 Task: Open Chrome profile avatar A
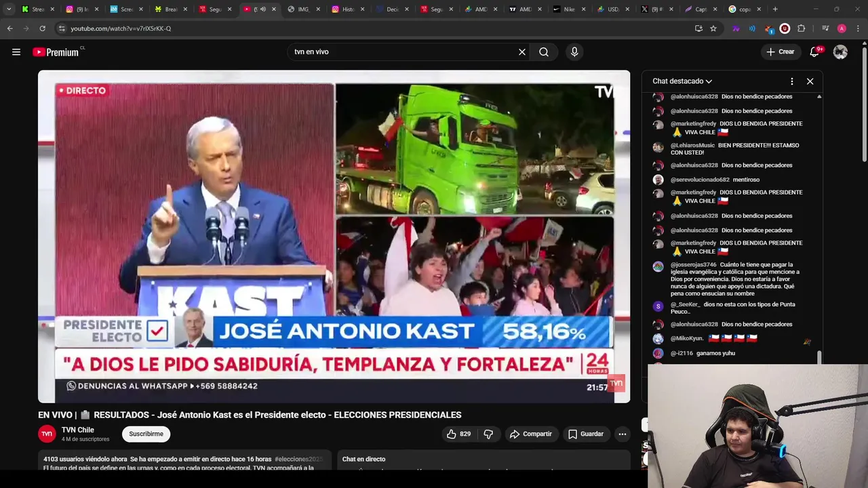point(842,28)
